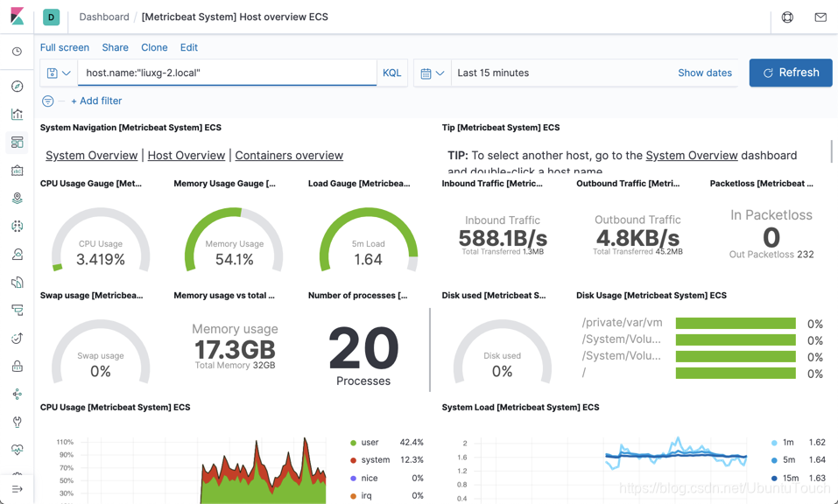Open Discover compass icon in sidebar

coord(18,86)
